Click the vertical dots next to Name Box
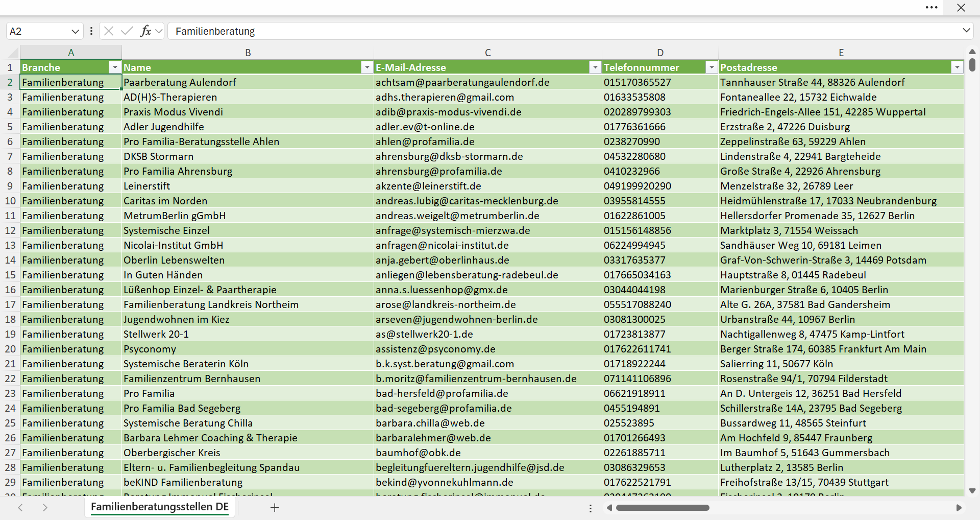The height and width of the screenshot is (520, 980). click(x=91, y=31)
